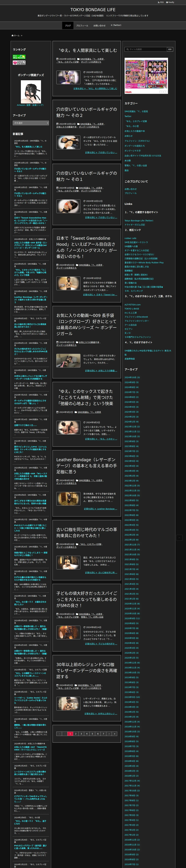Open the Feedly subscribe icon link

(x=170, y=2)
